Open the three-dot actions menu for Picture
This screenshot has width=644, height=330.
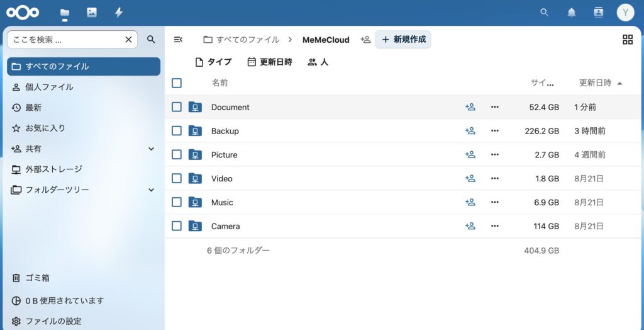click(x=494, y=155)
